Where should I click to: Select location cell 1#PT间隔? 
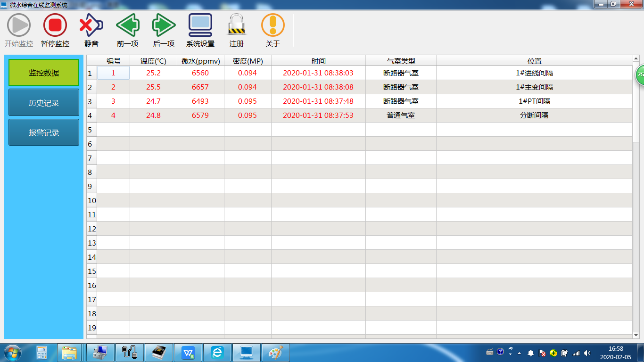tap(534, 101)
